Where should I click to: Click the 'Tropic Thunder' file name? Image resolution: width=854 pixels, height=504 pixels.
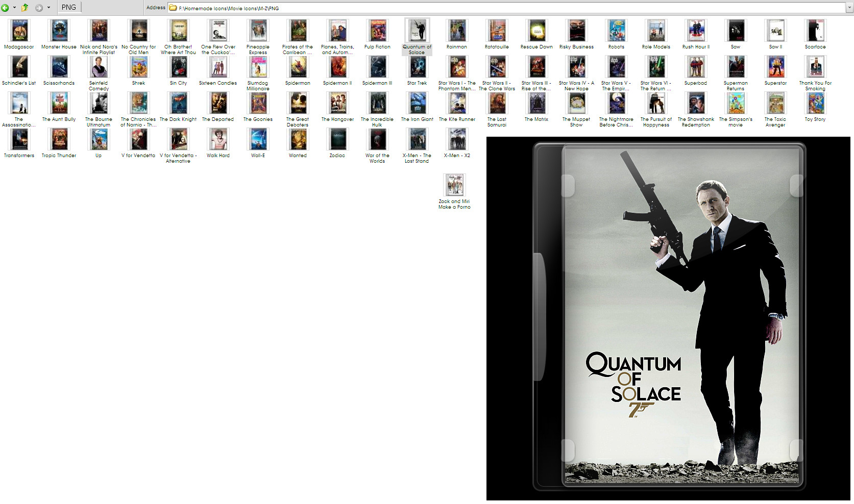coord(59,156)
